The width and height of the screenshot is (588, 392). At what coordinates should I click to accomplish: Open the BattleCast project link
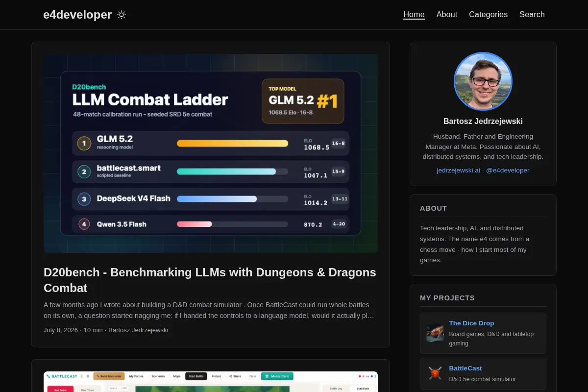(x=465, y=368)
